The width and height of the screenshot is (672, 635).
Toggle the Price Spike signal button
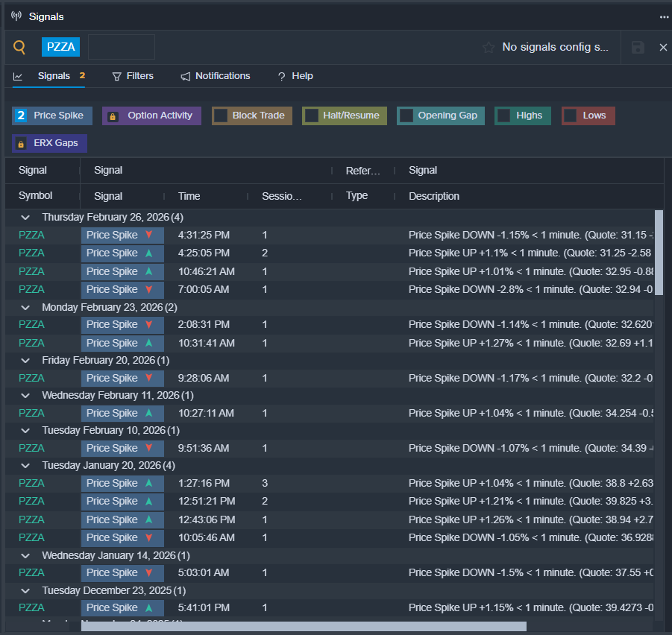pyautogui.click(x=52, y=116)
